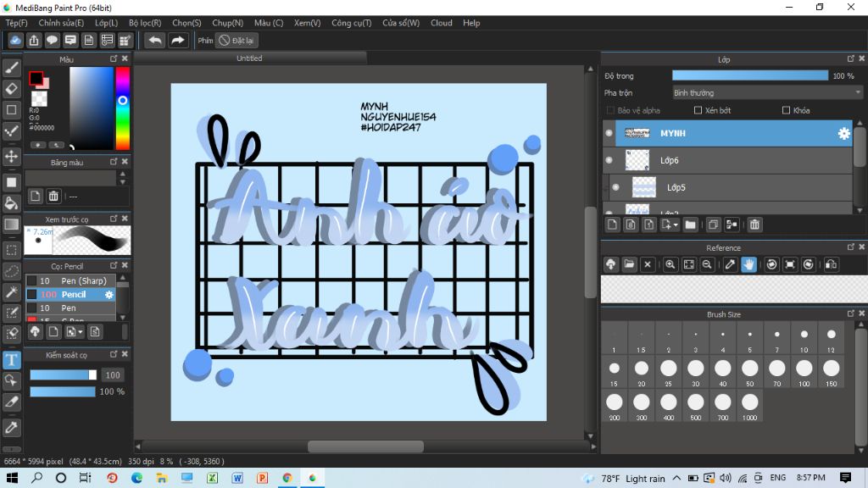Open Windows Start menu

point(12,478)
